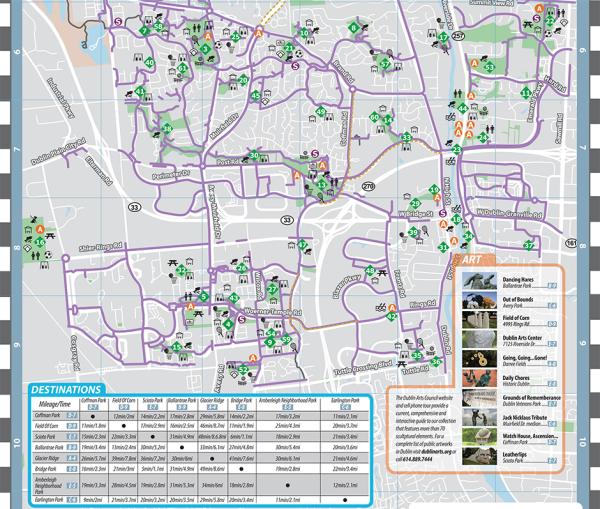
Task: Click the ART panel heading
Action: 471,260
